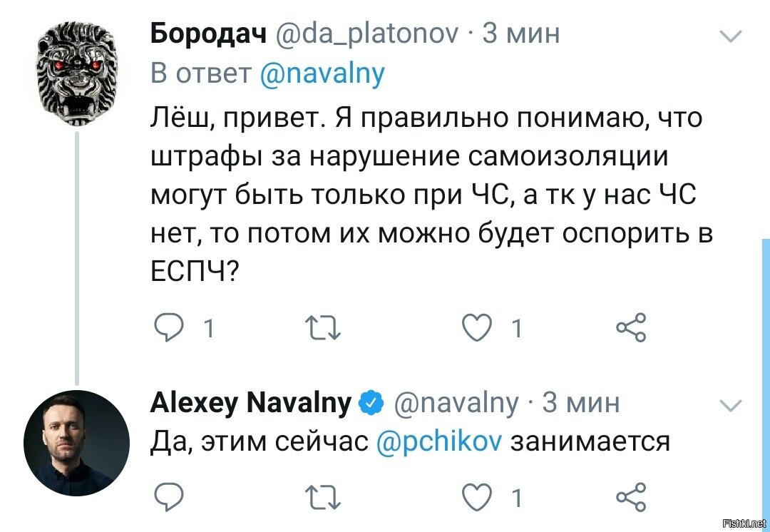The width and height of the screenshot is (770, 532).
Task: Open Бородач's tweet text about ЕСПЧ
Action: [x=431, y=193]
